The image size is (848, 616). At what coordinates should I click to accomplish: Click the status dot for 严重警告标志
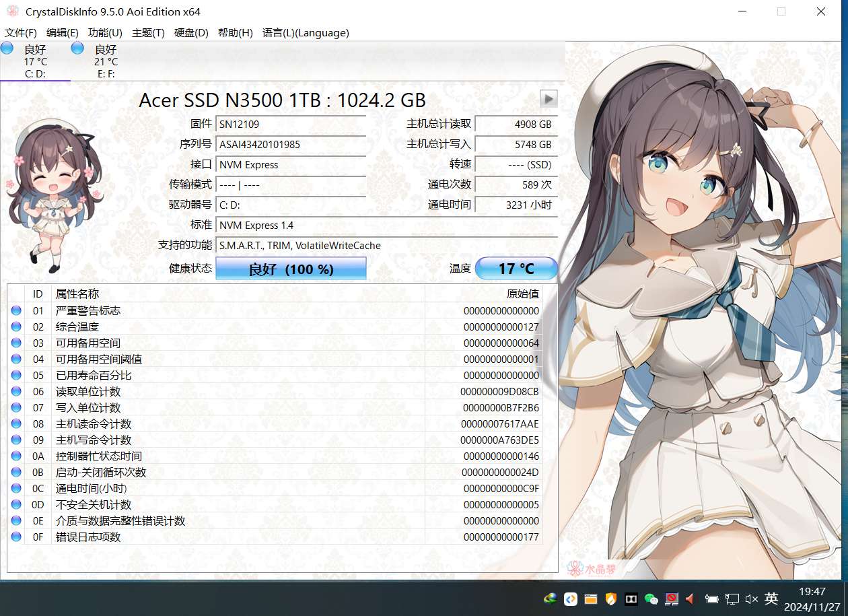point(16,310)
